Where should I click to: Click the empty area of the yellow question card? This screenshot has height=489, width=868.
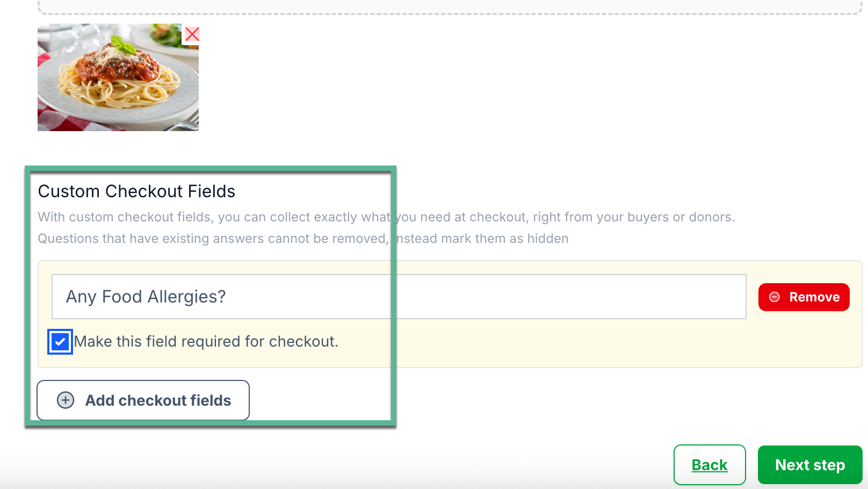[591, 343]
